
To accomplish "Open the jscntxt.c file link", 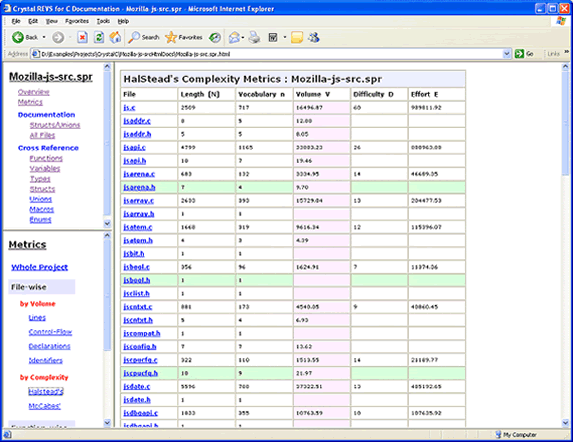I will (138, 307).
